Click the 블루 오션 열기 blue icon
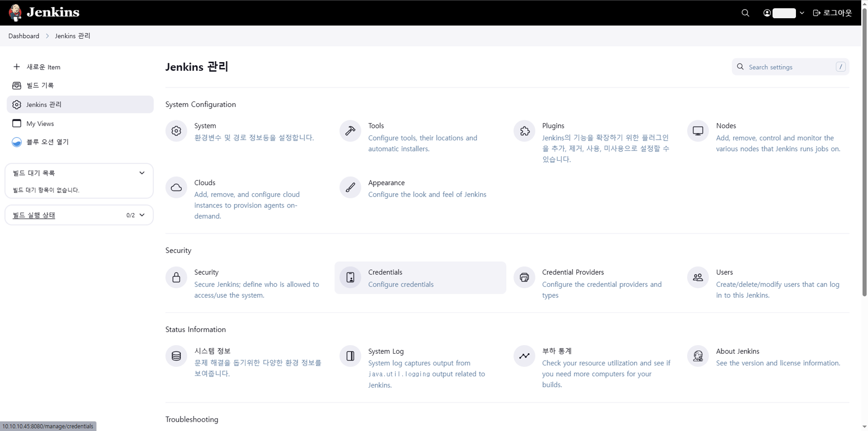This screenshot has width=868, height=431. tap(16, 142)
